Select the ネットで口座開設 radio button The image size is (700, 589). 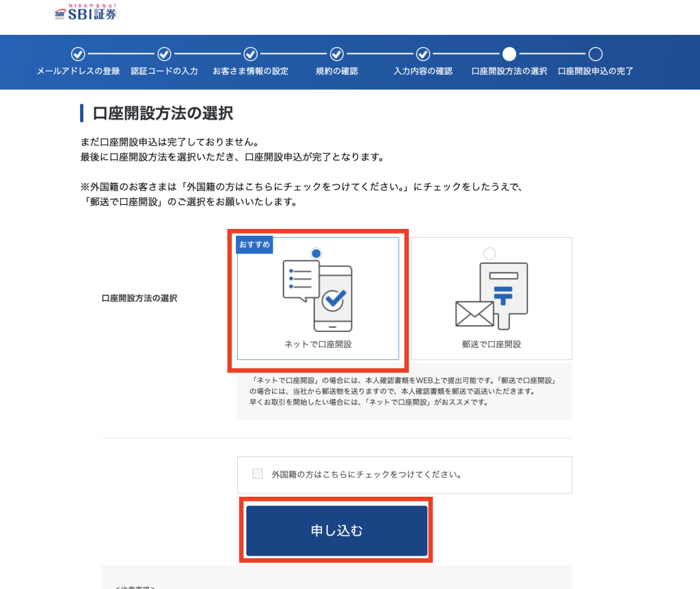pos(314,253)
